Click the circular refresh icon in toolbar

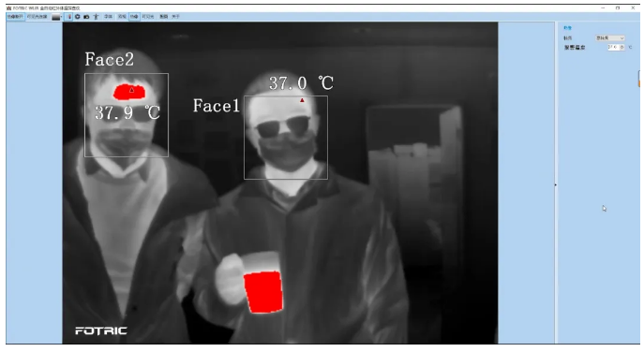pos(77,17)
